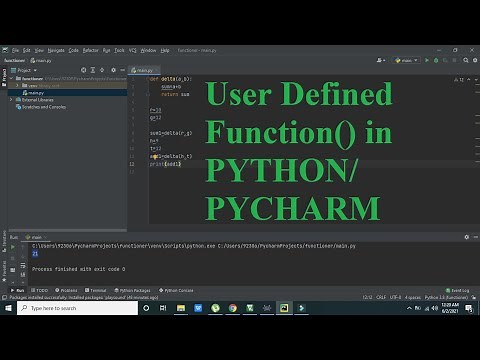The width and height of the screenshot is (480, 360).
Task: Open the Event Log
Action: [457, 290]
